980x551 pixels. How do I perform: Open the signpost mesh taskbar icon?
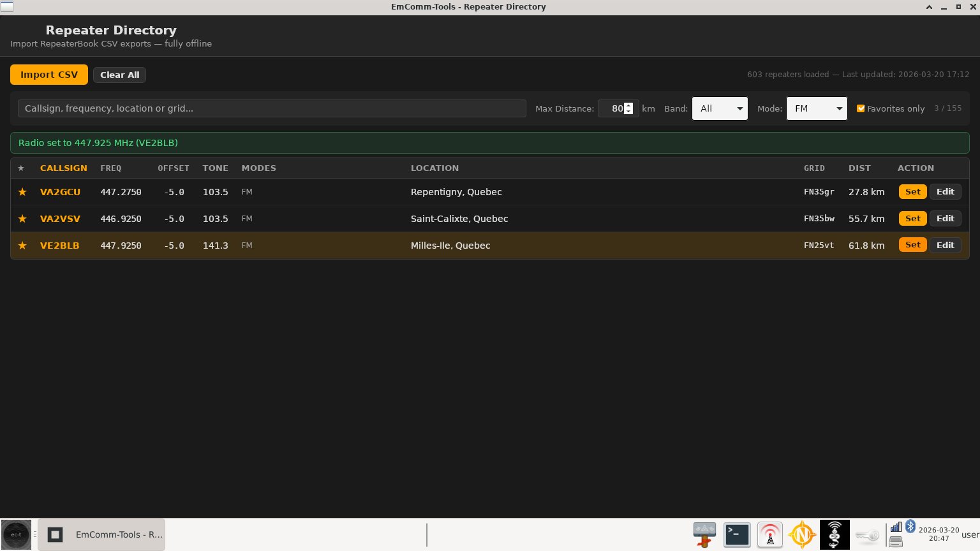(704, 534)
